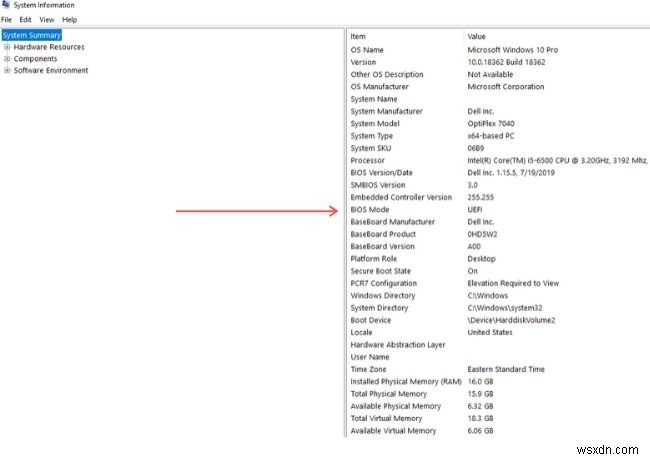This screenshot has width=650, height=460.
Task: Select BIOS Version/Date row
Action: pyautogui.click(x=381, y=173)
